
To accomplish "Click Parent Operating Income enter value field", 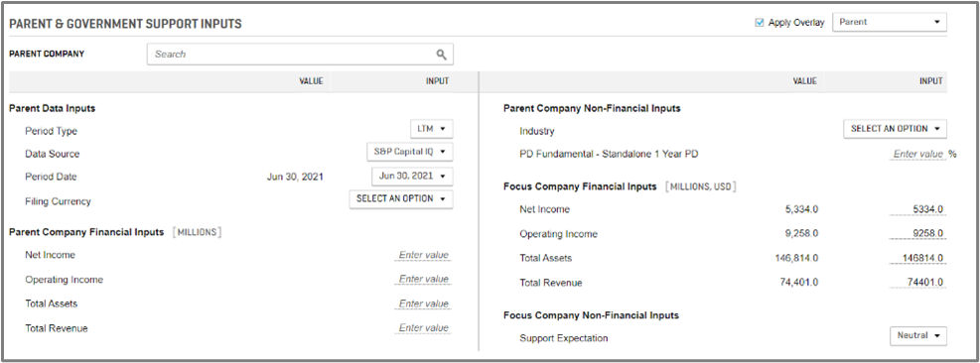I will point(423,280).
